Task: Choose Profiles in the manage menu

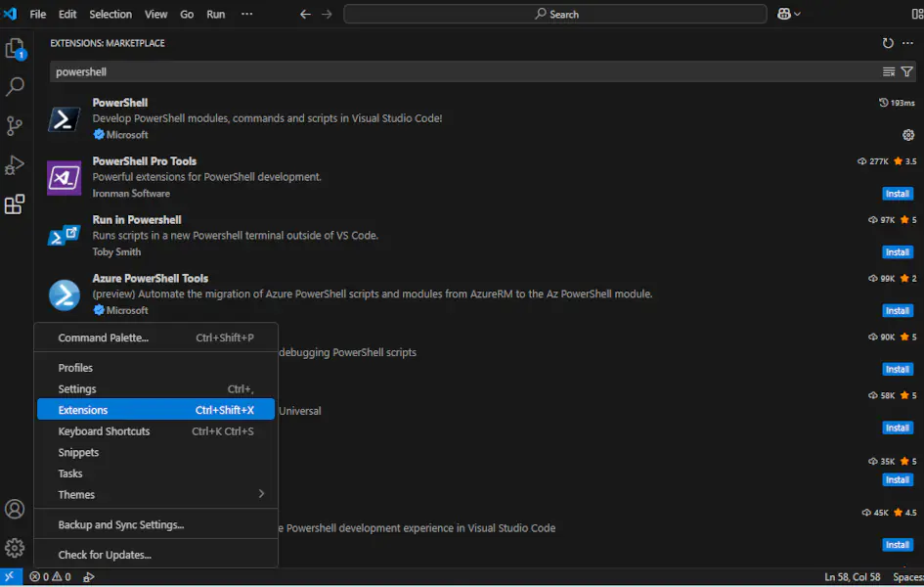Action: (156, 368)
